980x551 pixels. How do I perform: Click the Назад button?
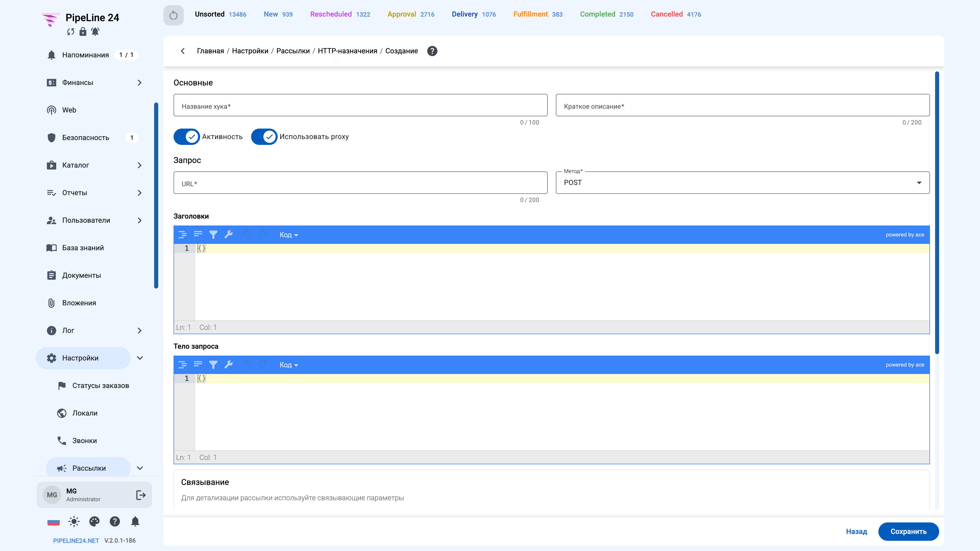(x=856, y=531)
